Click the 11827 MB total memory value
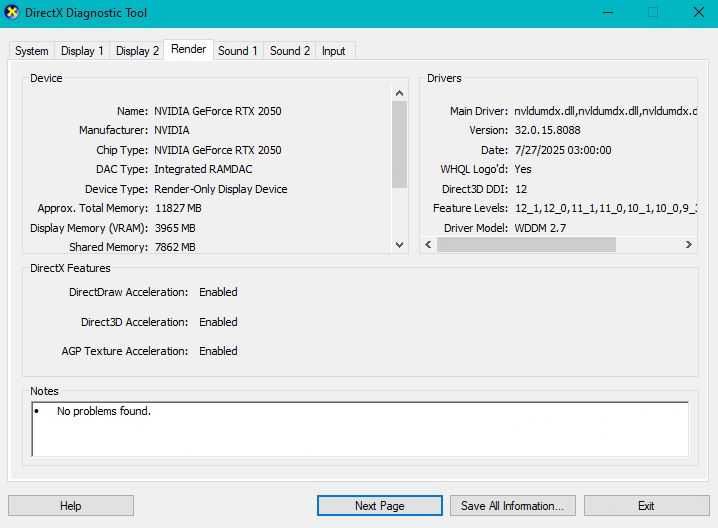 (x=178, y=208)
